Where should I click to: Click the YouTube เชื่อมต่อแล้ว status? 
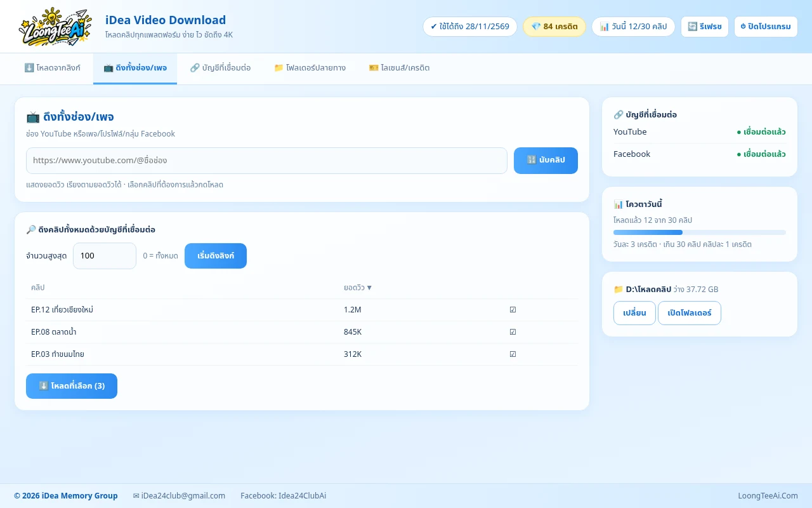pyautogui.click(x=761, y=132)
